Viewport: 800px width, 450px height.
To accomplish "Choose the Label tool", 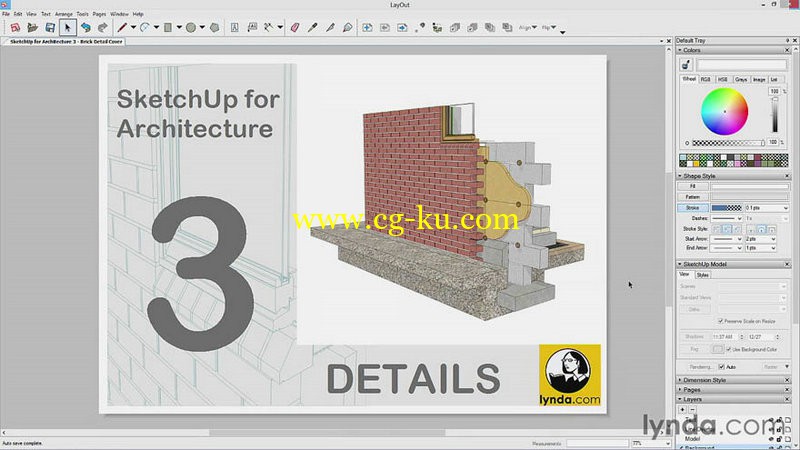I will (x=252, y=28).
